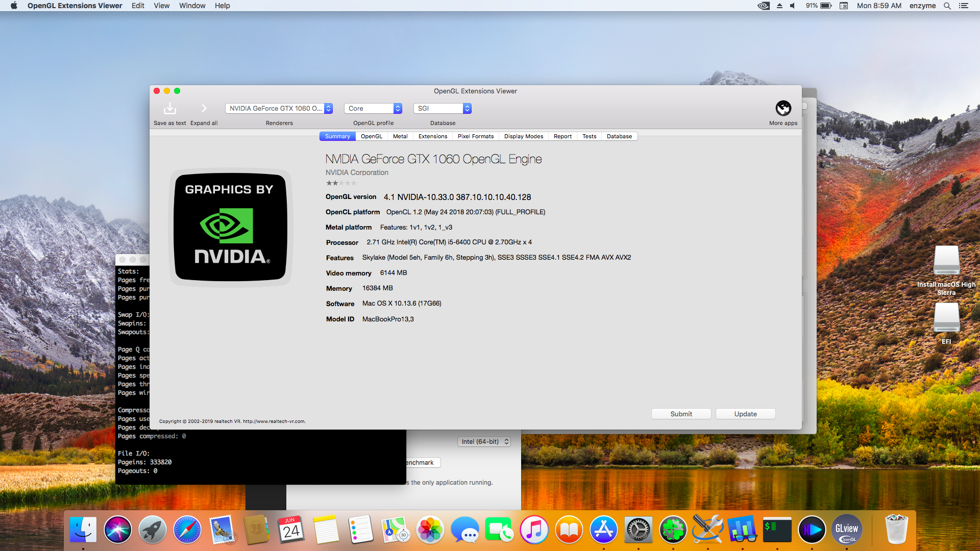Open the SGI Database dropdown

coord(442,109)
